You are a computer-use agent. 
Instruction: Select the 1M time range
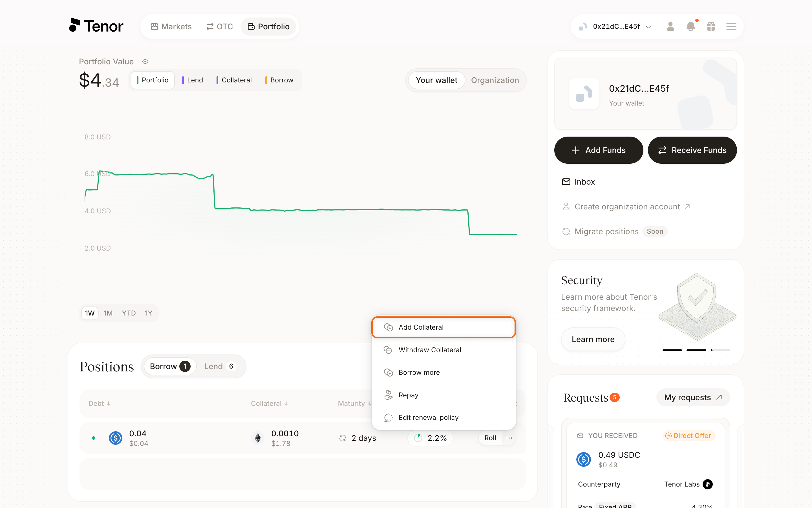(108, 313)
